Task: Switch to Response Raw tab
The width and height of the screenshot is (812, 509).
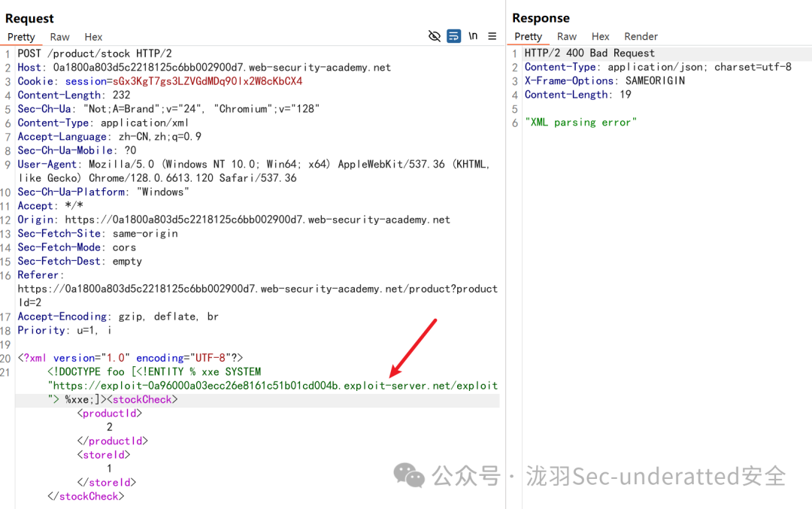Action: pos(567,36)
